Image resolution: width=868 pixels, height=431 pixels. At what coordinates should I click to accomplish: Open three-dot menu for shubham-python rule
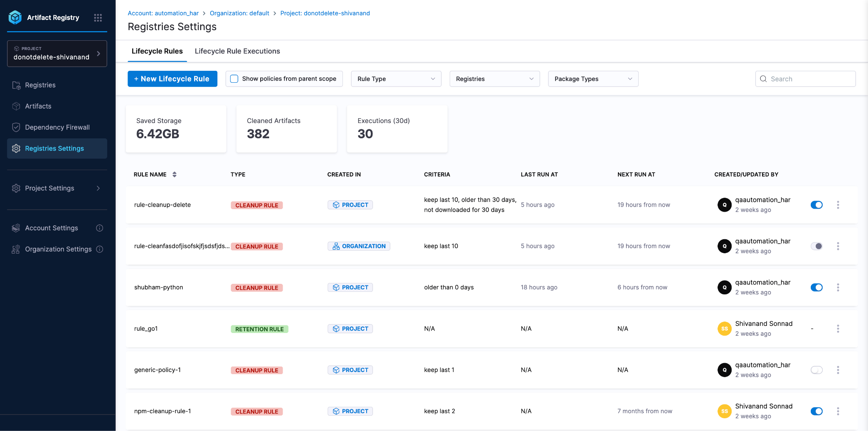click(838, 288)
